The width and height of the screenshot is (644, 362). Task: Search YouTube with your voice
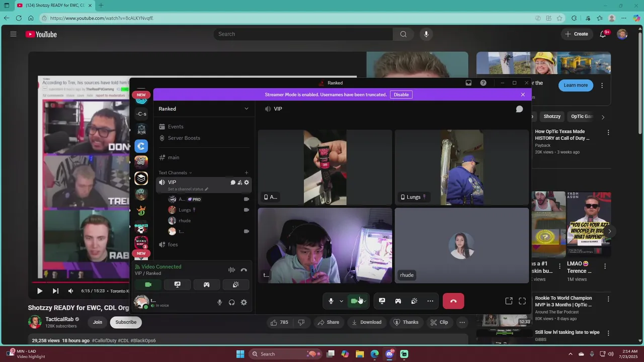(426, 34)
